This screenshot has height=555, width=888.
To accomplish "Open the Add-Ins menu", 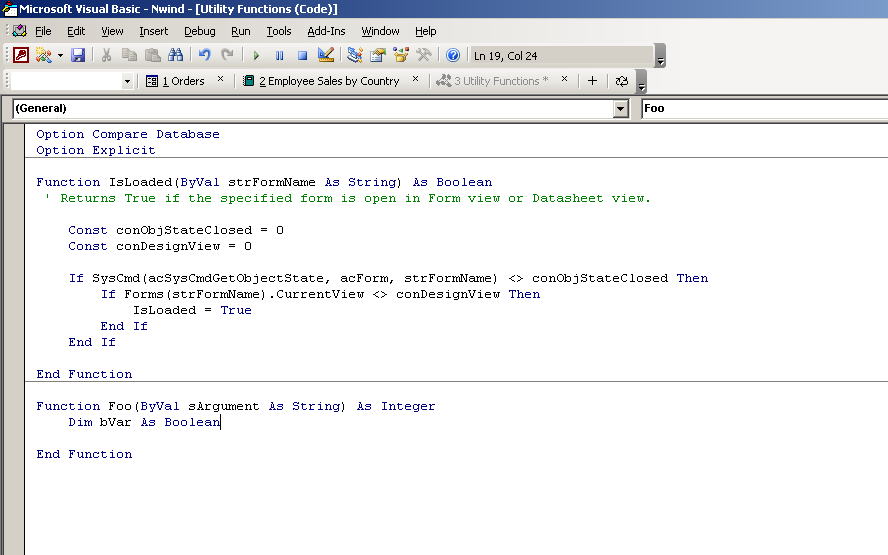I will pyautogui.click(x=326, y=31).
